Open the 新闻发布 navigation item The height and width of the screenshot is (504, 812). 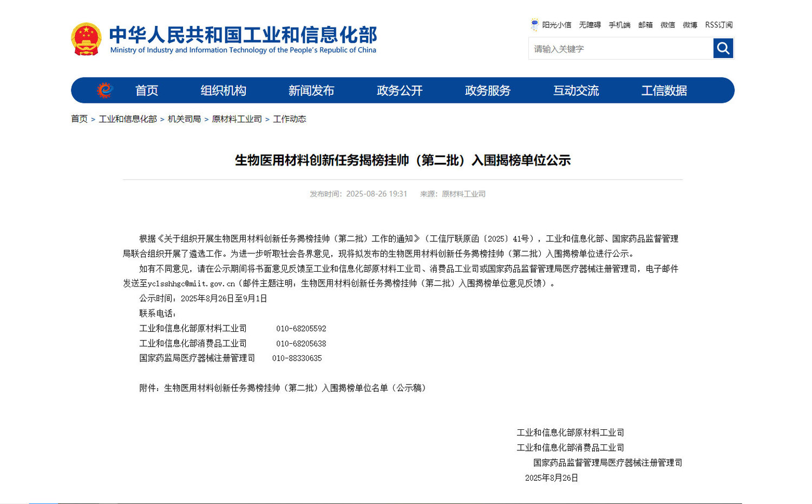pos(311,90)
